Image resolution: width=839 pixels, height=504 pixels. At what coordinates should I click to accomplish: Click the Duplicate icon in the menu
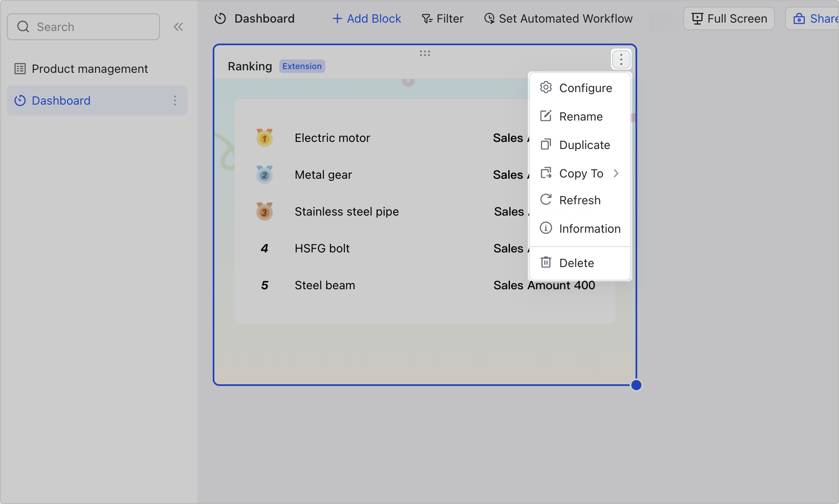tap(546, 144)
